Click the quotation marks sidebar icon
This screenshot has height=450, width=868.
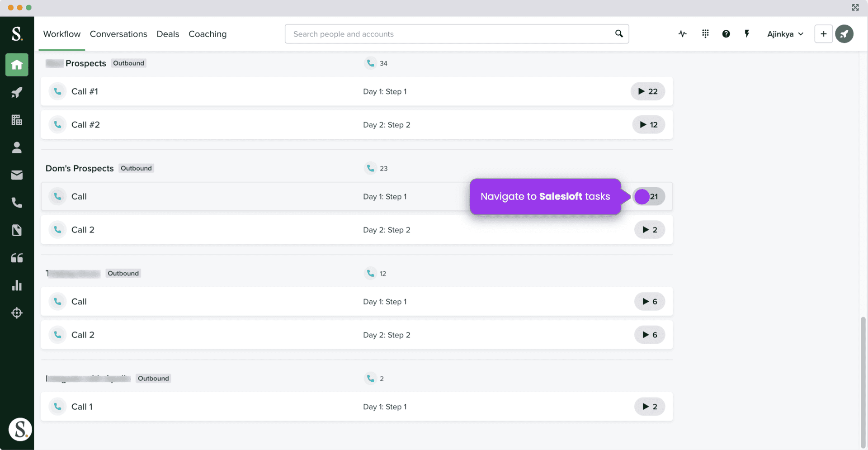point(17,258)
